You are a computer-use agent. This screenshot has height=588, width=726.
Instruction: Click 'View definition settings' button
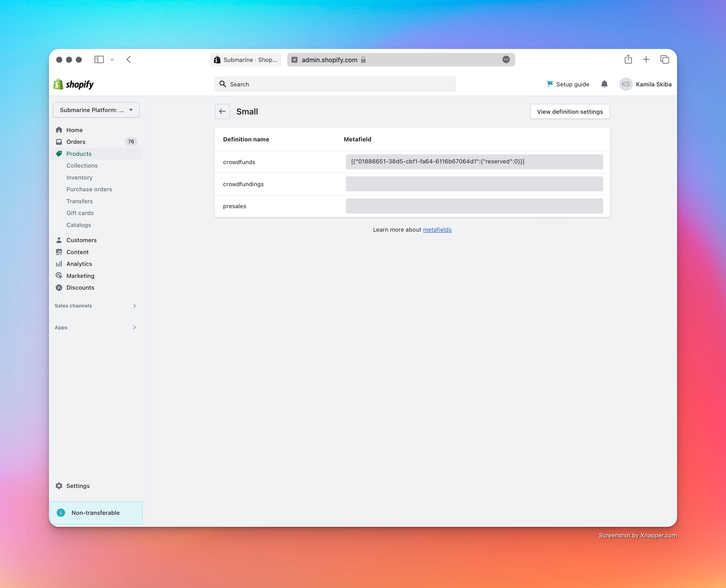569,112
